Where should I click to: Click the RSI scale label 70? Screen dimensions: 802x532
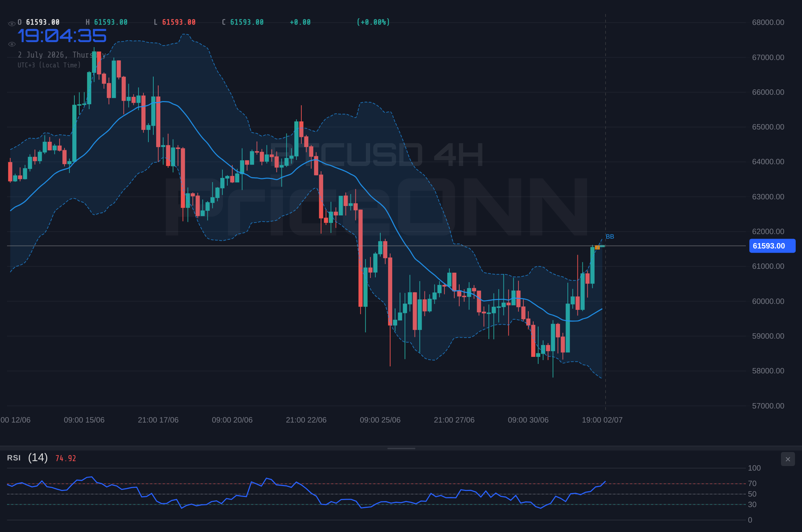tap(752, 484)
